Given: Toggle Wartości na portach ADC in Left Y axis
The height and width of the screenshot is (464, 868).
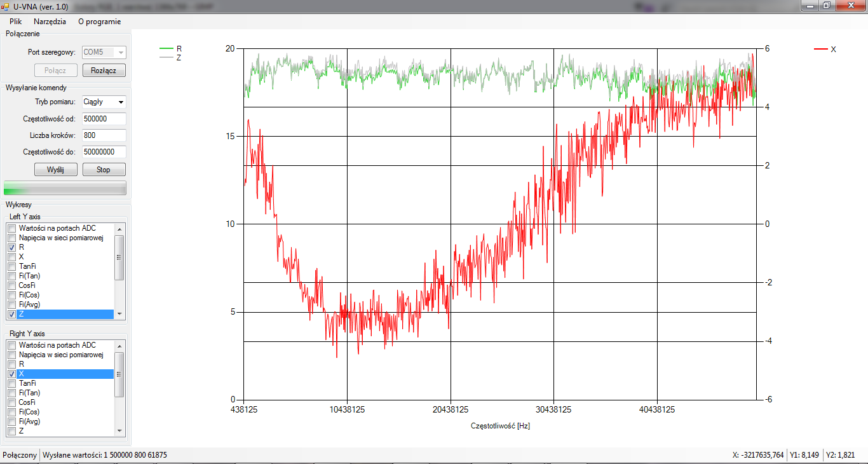Looking at the screenshot, I should tap(11, 228).
